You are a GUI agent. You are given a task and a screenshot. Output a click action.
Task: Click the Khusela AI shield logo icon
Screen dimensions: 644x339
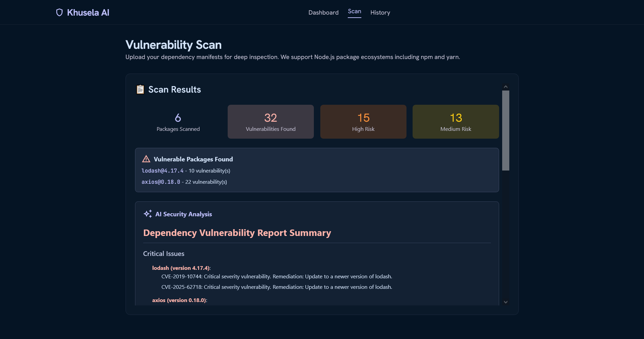(59, 13)
